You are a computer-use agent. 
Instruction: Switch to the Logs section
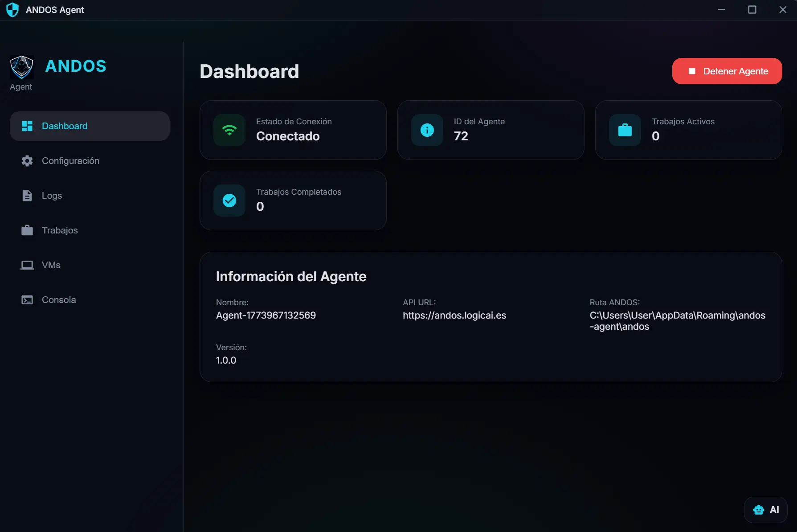pyautogui.click(x=52, y=195)
